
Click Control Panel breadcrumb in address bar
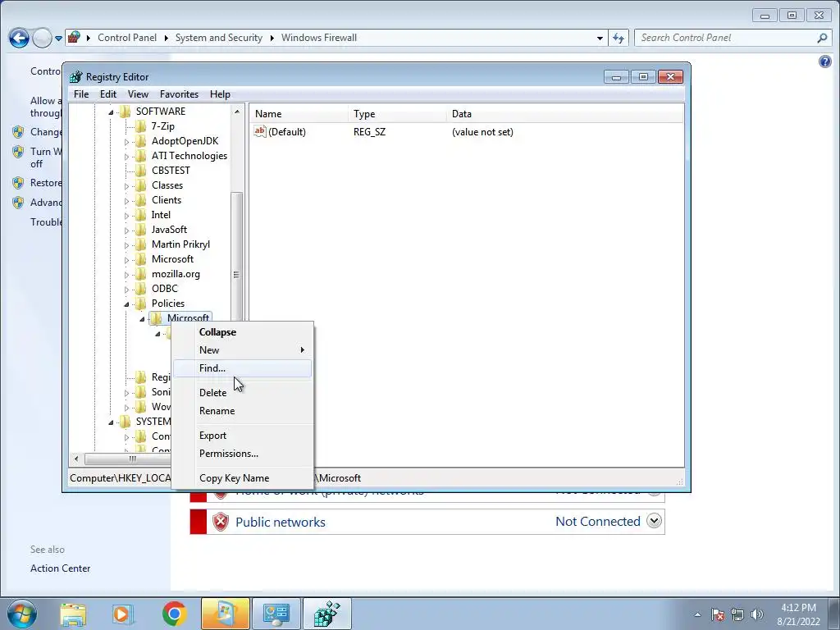click(127, 38)
